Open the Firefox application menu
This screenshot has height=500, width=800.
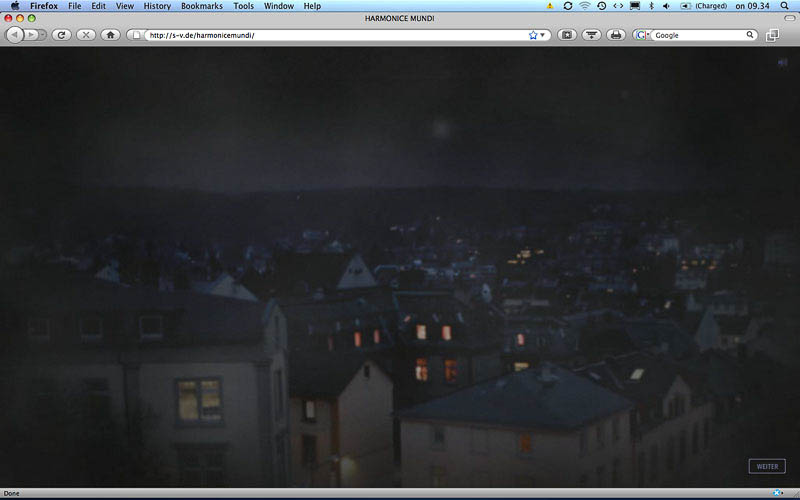pos(44,6)
